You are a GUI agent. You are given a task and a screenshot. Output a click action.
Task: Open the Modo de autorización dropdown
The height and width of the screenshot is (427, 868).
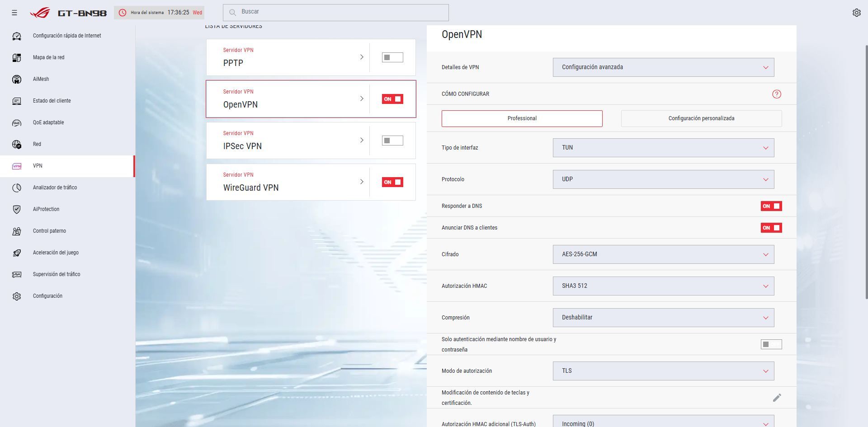coord(663,371)
